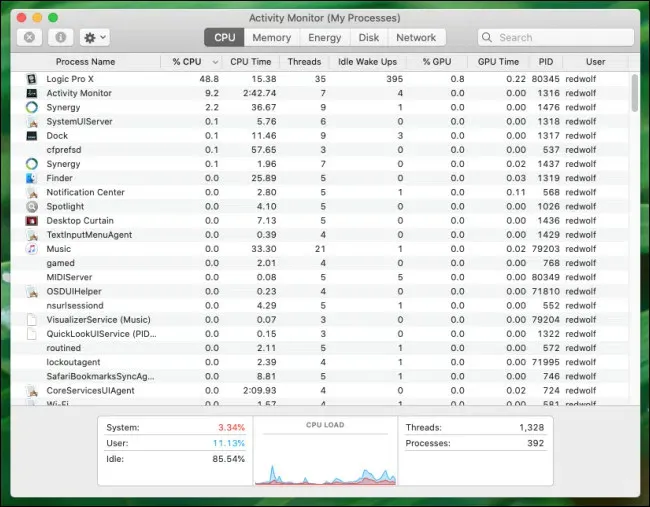Click the CPU Load graph

tap(325, 458)
